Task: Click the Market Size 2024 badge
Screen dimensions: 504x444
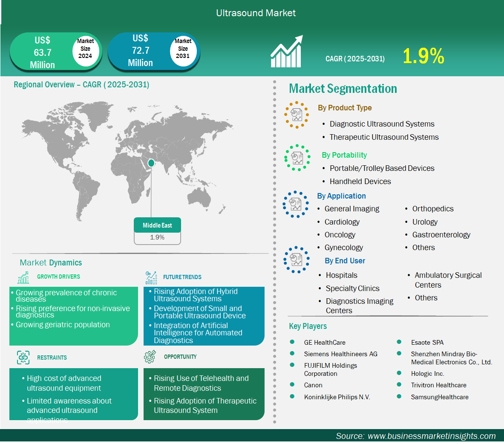Action: 85,49
